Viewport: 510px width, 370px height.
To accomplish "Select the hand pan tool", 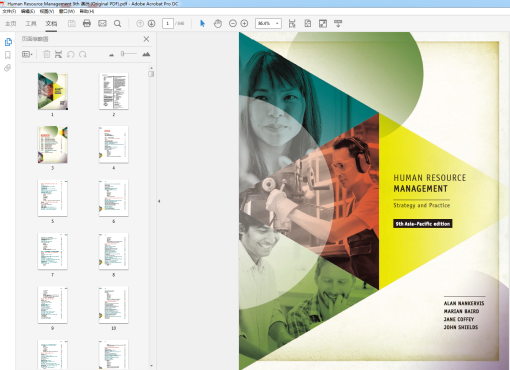I will (218, 23).
